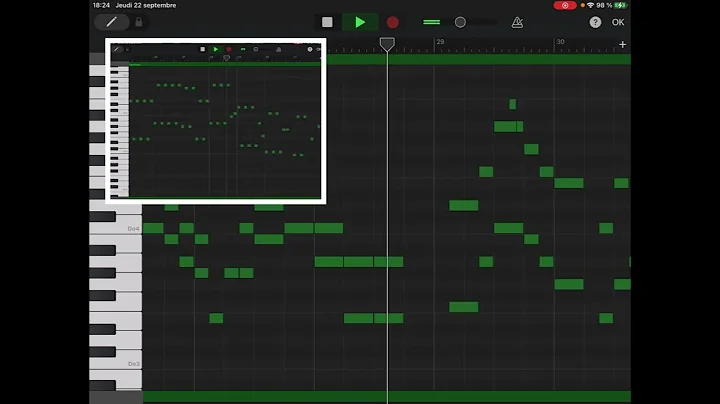Click the Stop button
The height and width of the screenshot is (404, 720).
click(x=327, y=22)
